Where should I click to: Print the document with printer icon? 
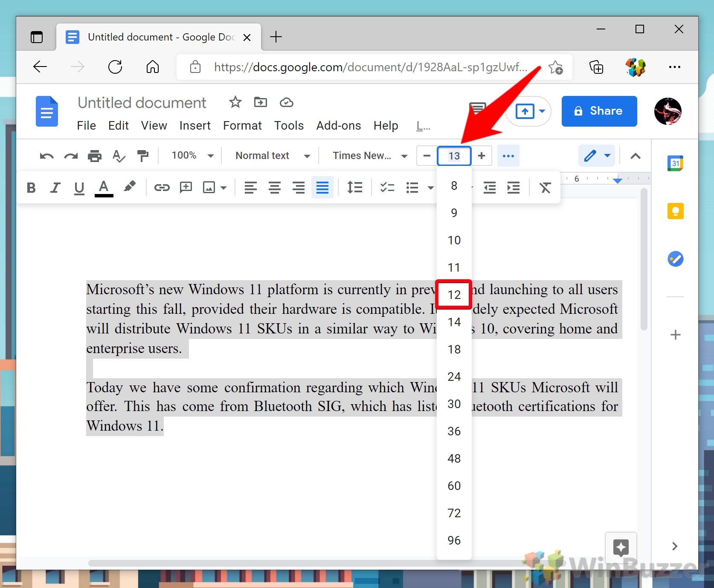(x=95, y=156)
